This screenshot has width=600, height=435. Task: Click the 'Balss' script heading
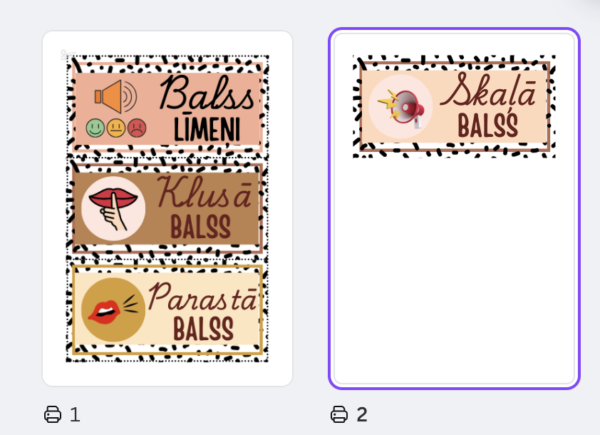click(x=207, y=93)
